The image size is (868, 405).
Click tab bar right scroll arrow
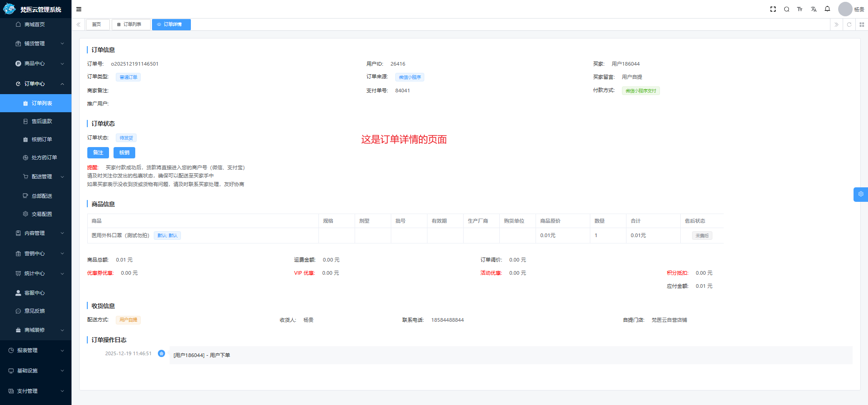click(836, 24)
